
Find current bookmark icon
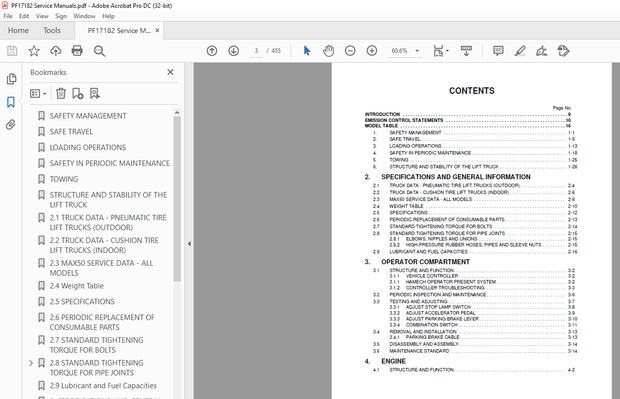pyautogui.click(x=95, y=93)
